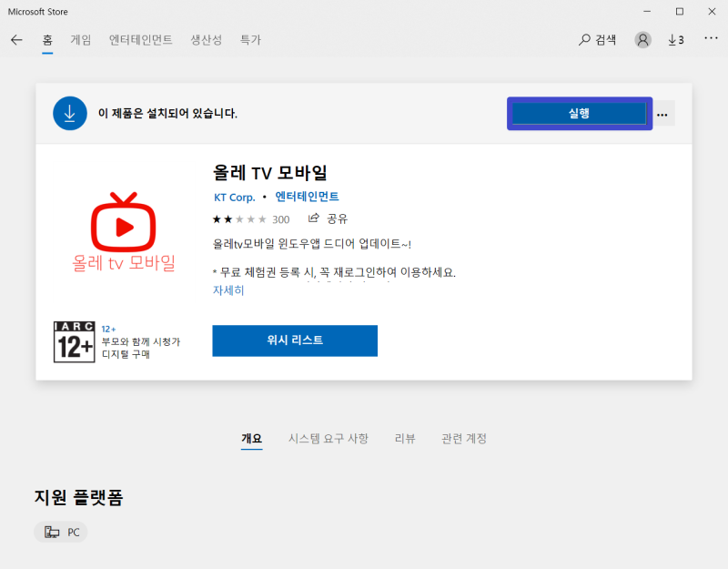Image resolution: width=728 pixels, height=569 pixels.
Task: Click the 위시 리스트 button
Action: [294, 340]
